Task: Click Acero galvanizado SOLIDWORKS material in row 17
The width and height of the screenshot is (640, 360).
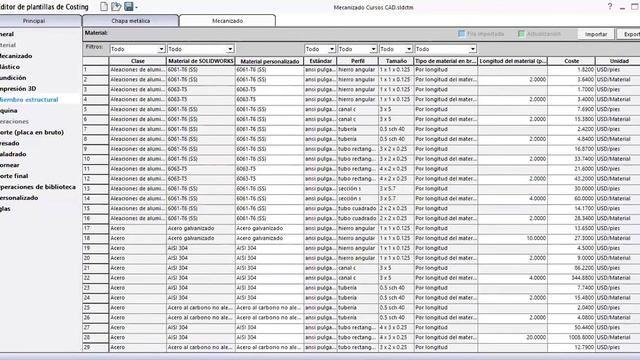Action: (x=201, y=229)
